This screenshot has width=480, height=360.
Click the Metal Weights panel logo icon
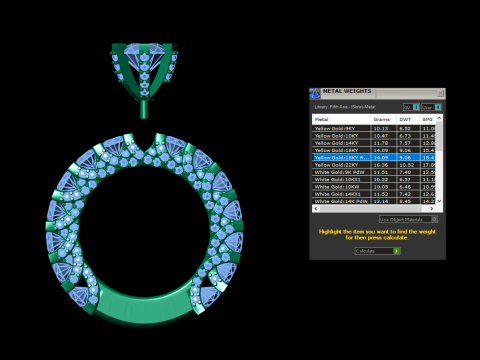pyautogui.click(x=315, y=94)
